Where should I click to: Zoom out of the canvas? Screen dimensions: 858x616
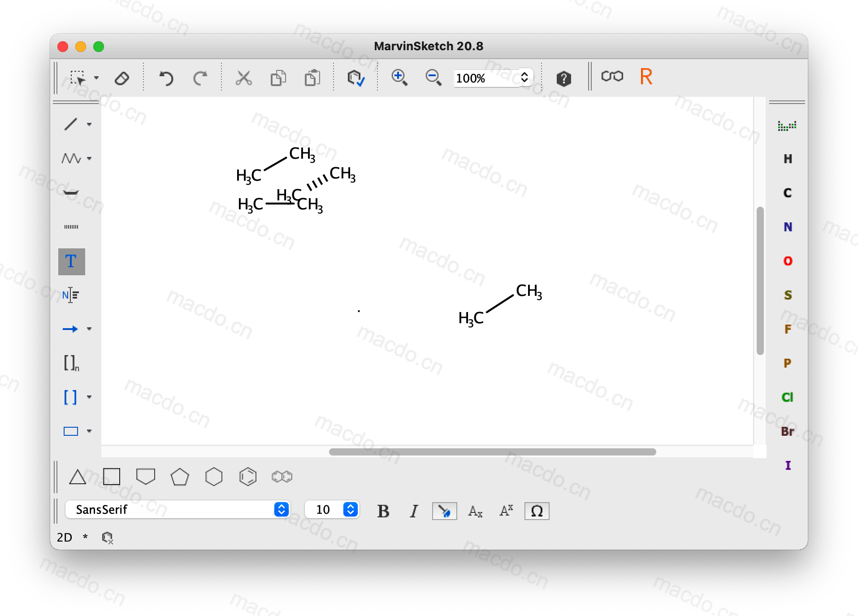click(x=433, y=78)
